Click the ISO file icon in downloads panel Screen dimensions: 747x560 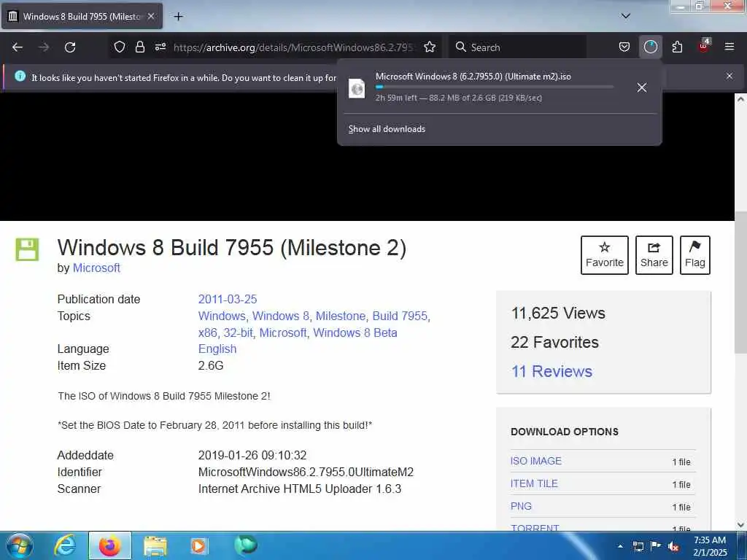click(357, 88)
